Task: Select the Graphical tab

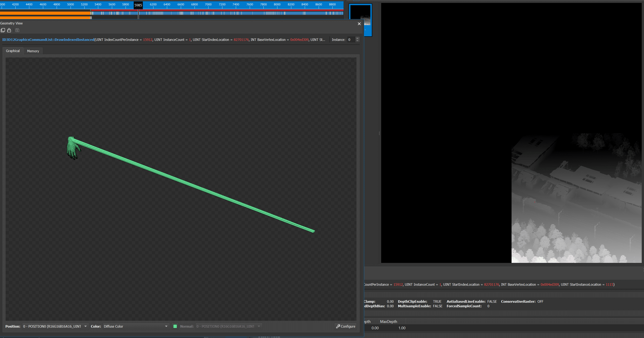Action: click(x=13, y=51)
